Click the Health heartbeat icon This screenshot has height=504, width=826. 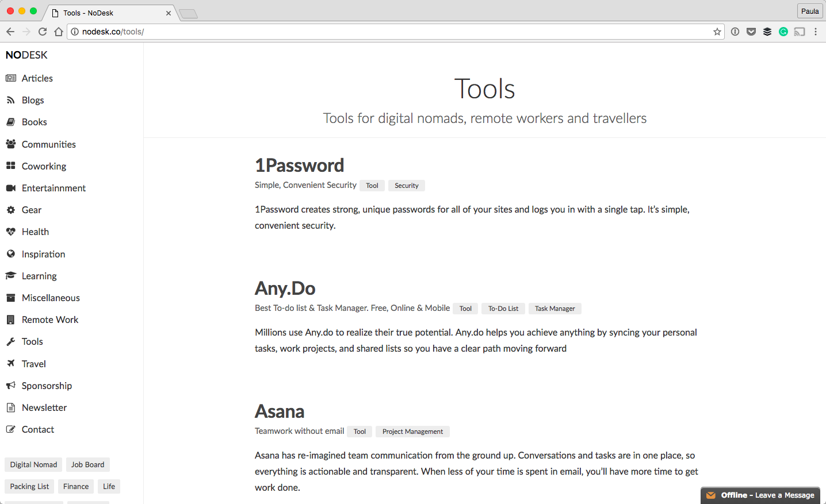[10, 232]
